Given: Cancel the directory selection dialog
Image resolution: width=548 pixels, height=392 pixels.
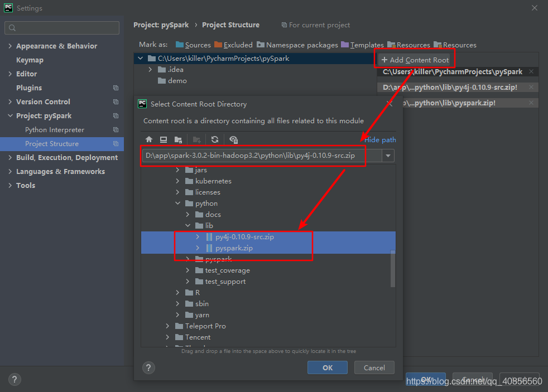Looking at the screenshot, I should tap(374, 367).
